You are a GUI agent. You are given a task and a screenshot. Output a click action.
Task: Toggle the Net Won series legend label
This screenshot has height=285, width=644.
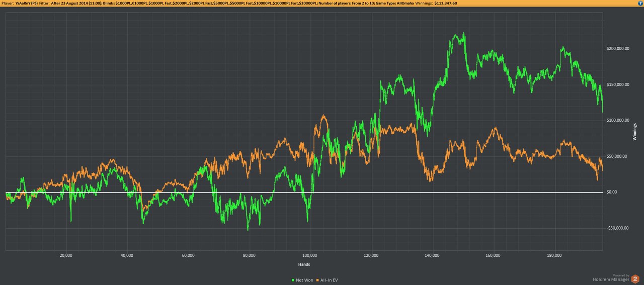point(304,279)
